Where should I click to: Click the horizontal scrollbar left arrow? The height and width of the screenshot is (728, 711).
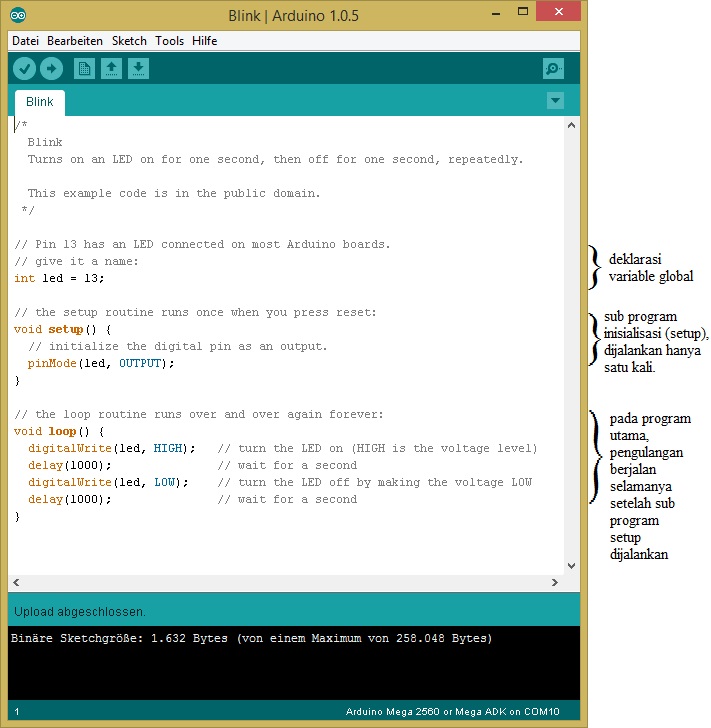17,582
